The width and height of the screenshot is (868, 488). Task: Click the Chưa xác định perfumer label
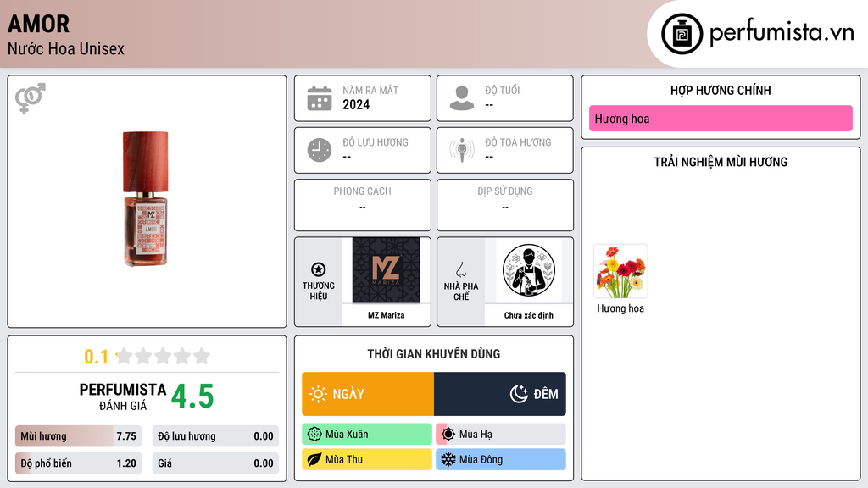(x=529, y=315)
